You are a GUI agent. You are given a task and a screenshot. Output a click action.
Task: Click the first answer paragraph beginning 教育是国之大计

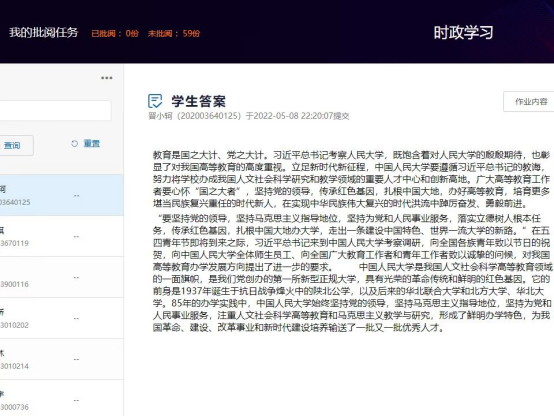coord(352,179)
